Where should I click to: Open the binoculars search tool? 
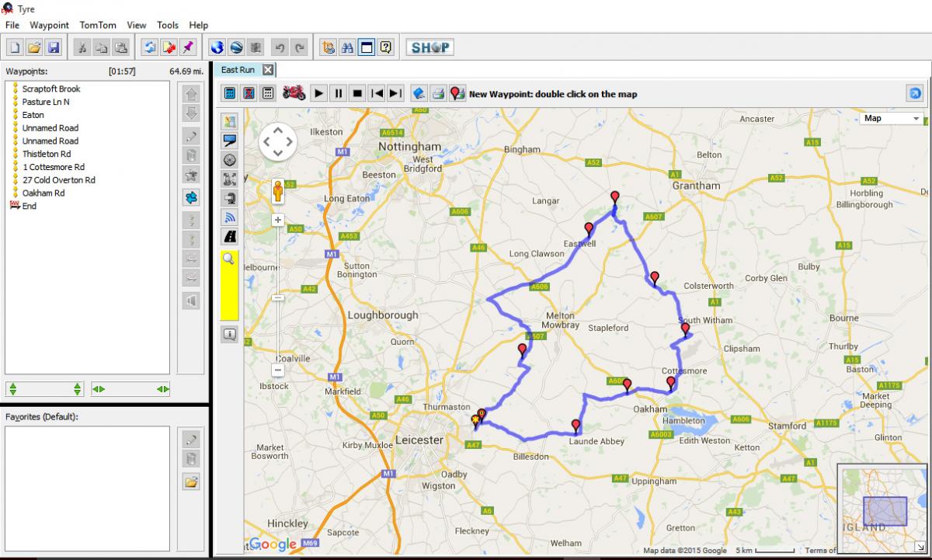pyautogui.click(x=347, y=48)
